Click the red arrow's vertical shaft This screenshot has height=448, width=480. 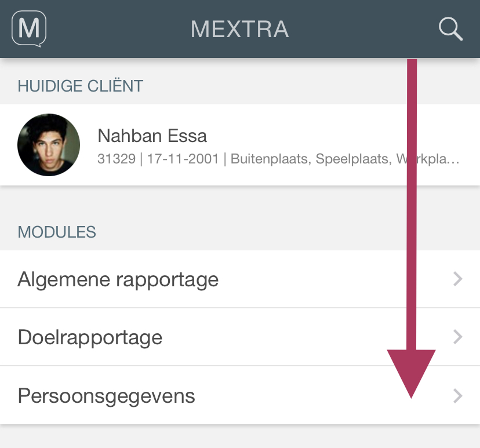[412, 205]
